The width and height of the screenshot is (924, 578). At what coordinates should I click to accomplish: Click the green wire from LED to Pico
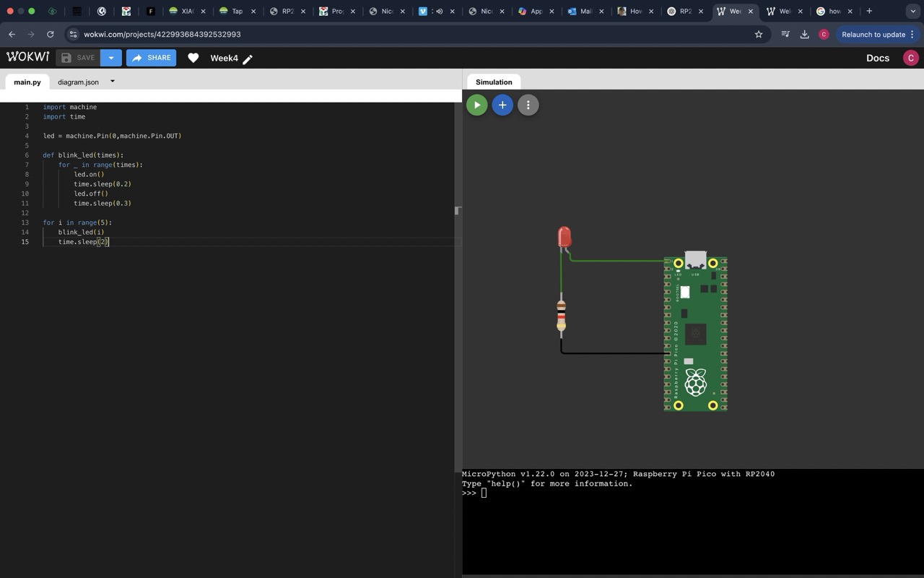[x=617, y=260]
